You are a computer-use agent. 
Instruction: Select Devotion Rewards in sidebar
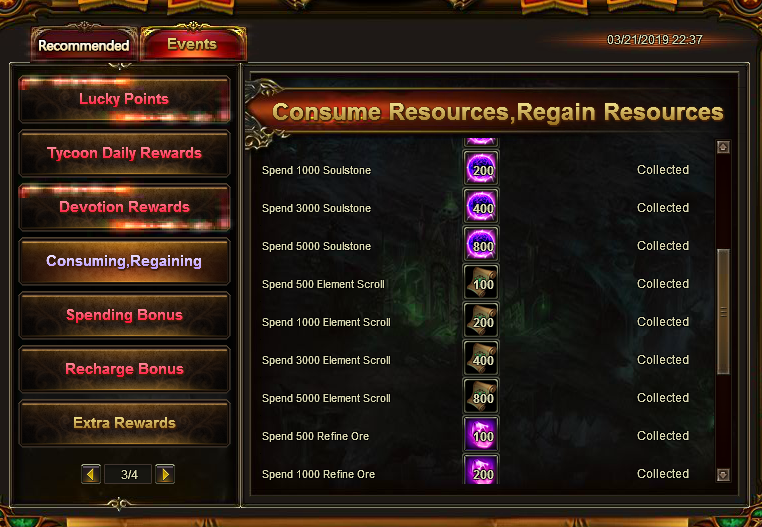tap(124, 207)
